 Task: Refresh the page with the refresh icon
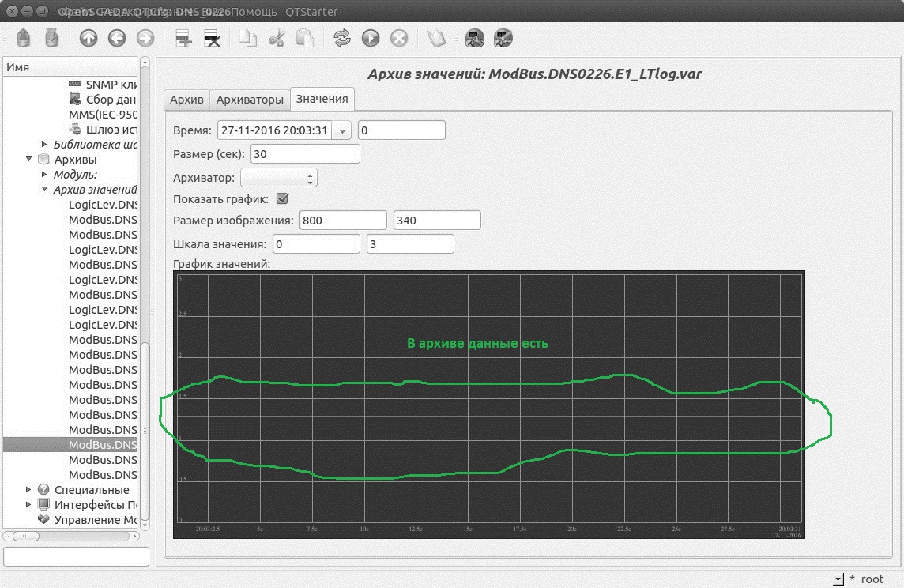[x=342, y=38]
